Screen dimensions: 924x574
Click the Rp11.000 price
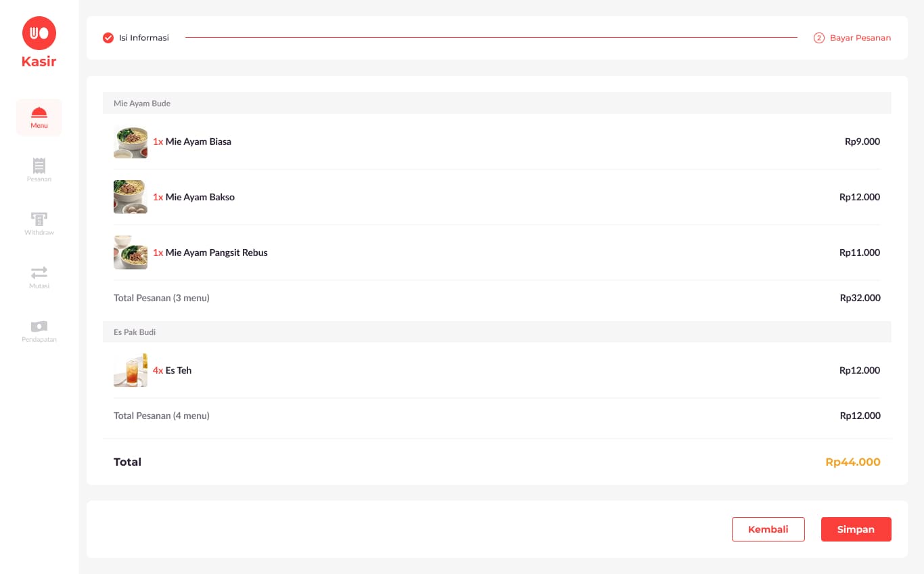coord(860,252)
